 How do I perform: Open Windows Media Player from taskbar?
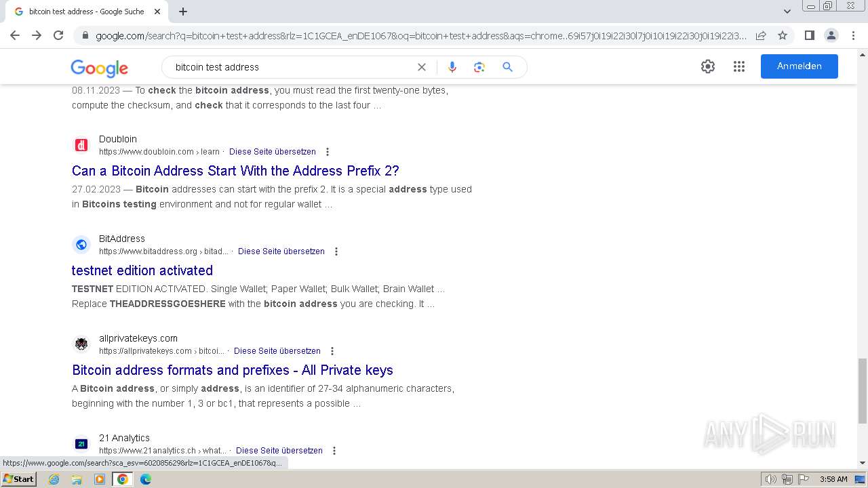tap(100, 479)
